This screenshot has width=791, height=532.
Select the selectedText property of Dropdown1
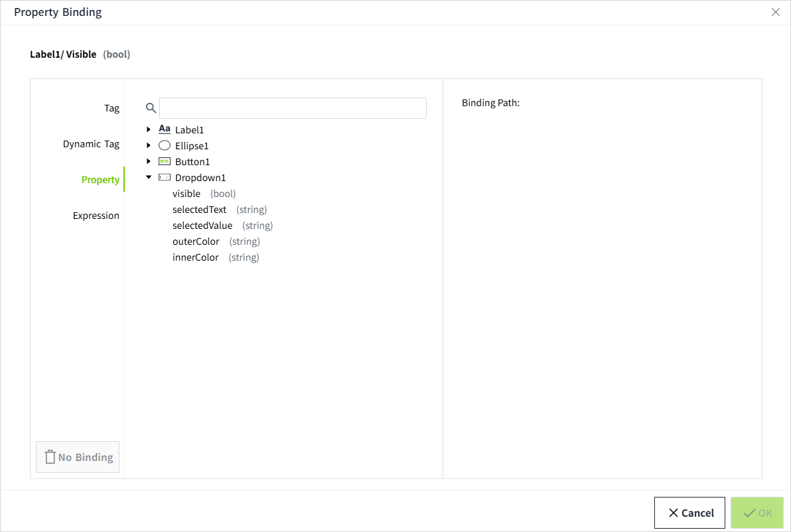click(x=200, y=210)
